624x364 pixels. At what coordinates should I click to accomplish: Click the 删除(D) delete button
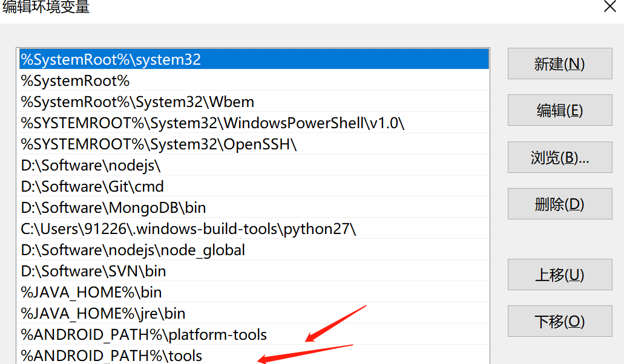[559, 203]
